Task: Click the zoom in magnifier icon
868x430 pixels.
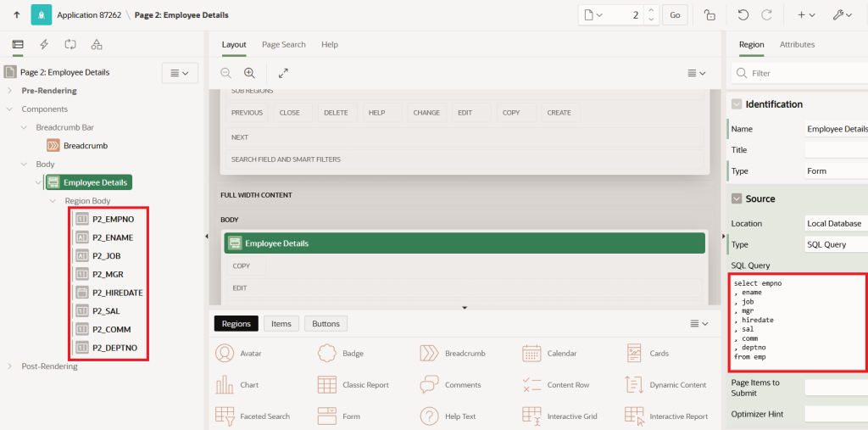Action: point(250,73)
